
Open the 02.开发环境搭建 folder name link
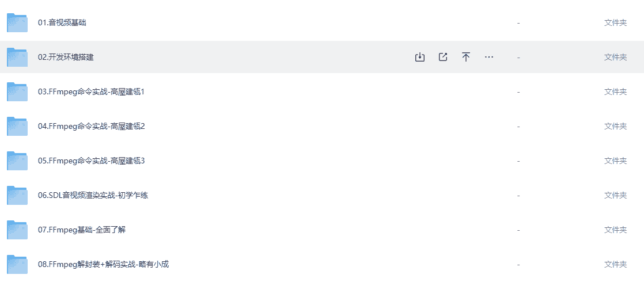click(x=66, y=58)
